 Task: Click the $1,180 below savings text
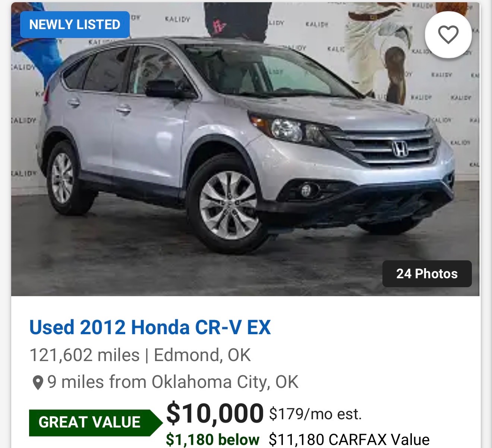(x=212, y=439)
